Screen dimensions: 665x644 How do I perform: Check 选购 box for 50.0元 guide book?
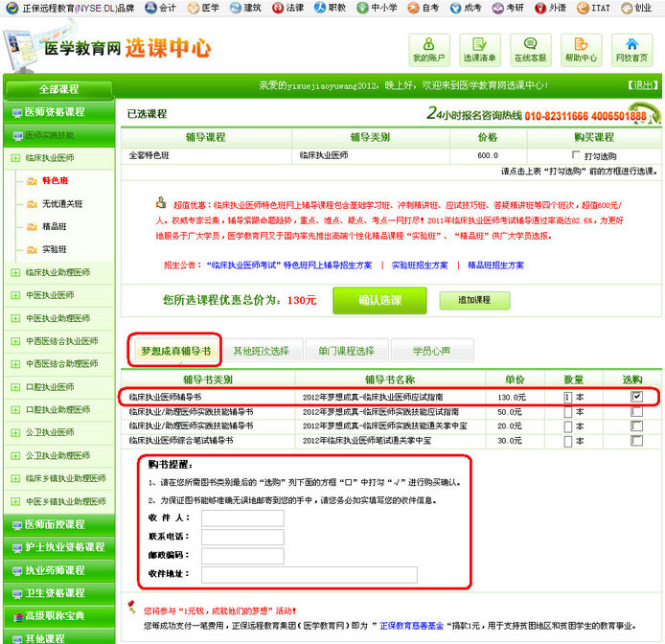[x=636, y=412]
